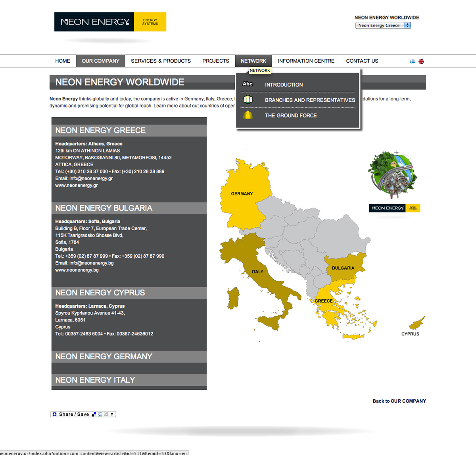This screenshot has height=455, width=476.
Task: Click small Neon Energy logo beside map
Action: pos(395,208)
